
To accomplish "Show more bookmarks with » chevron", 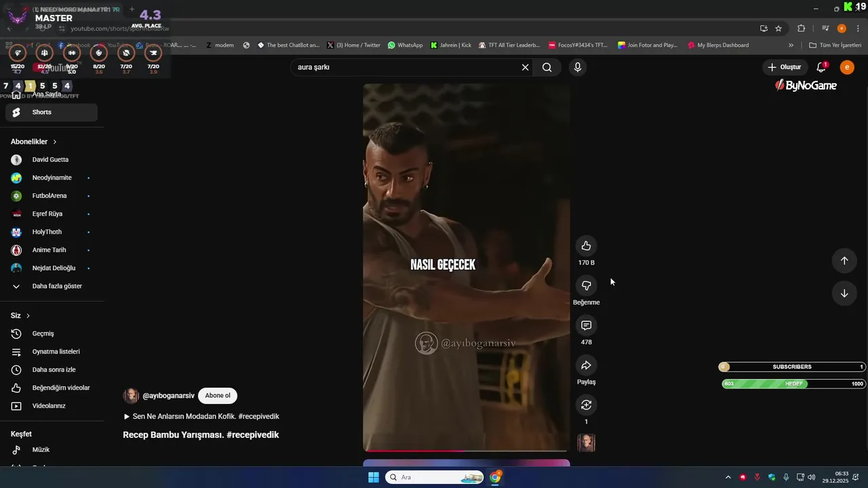I will tap(791, 45).
